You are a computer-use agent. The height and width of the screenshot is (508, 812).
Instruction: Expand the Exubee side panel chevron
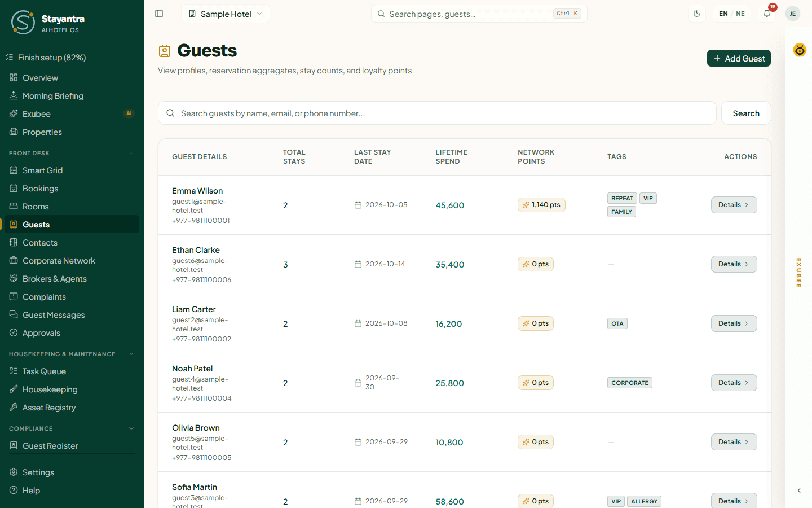[x=799, y=491]
